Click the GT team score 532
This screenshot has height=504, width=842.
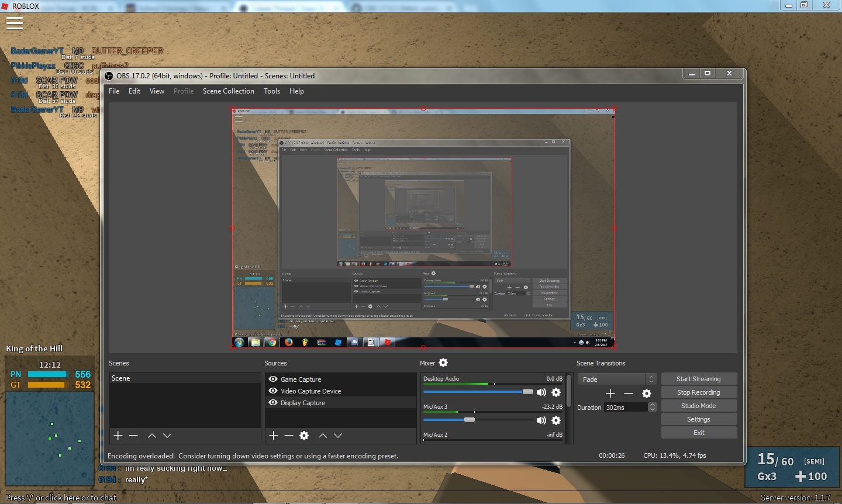pyautogui.click(x=83, y=385)
